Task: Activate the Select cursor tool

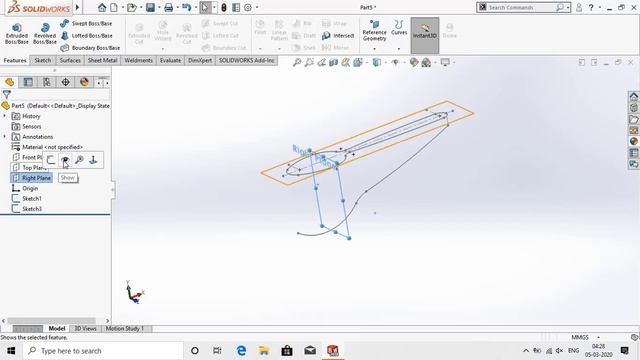Action: coord(205,7)
